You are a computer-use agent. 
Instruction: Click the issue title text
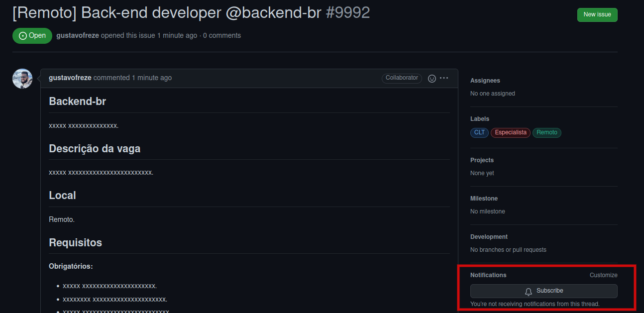[x=167, y=13]
